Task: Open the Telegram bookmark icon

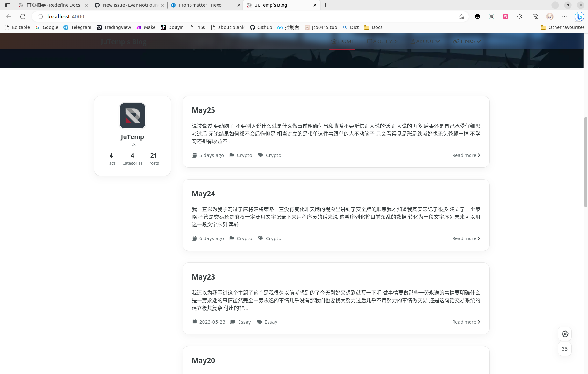Action: click(x=66, y=27)
